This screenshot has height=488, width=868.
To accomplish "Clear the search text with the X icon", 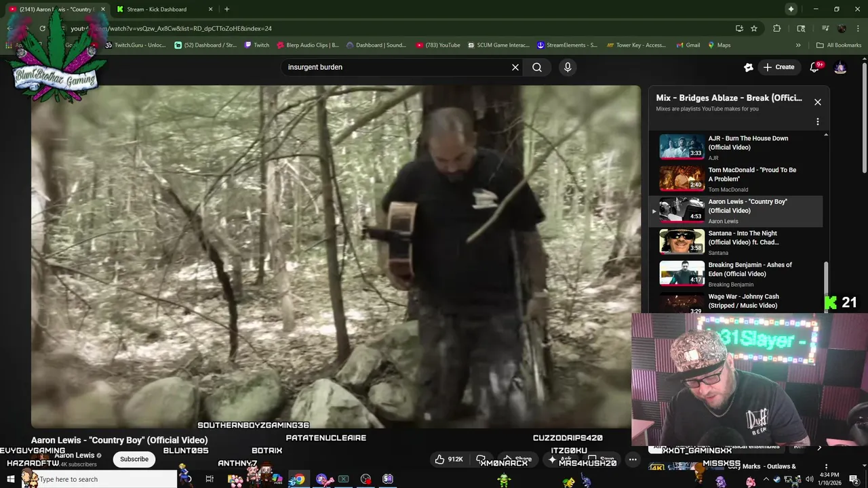I will coord(515,67).
